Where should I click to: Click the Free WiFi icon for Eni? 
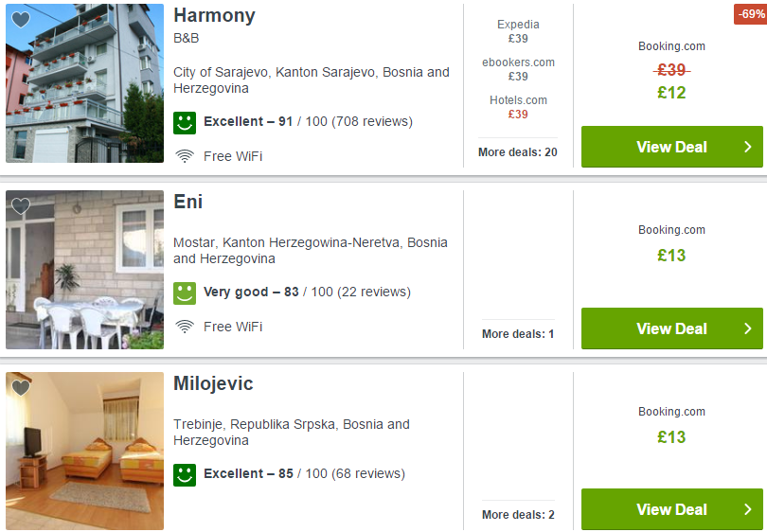pyautogui.click(x=186, y=327)
